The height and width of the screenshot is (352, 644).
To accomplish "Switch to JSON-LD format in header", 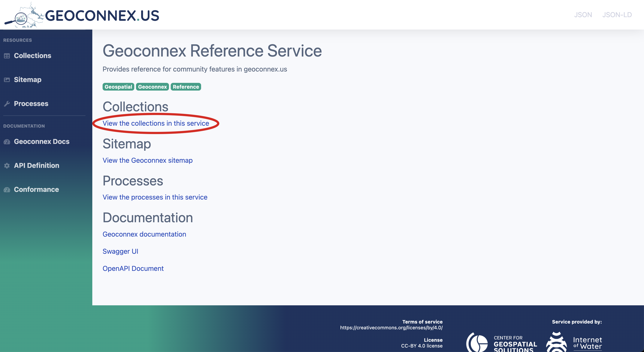I will pyautogui.click(x=617, y=15).
